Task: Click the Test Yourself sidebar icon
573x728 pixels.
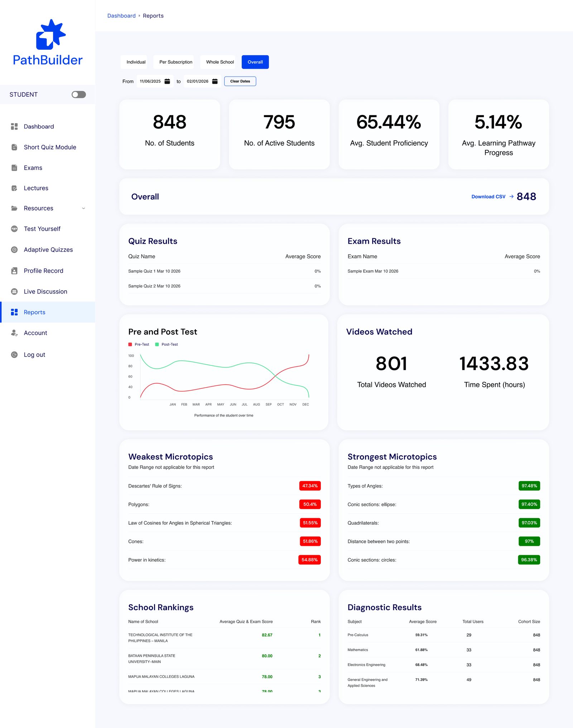Action: click(14, 229)
